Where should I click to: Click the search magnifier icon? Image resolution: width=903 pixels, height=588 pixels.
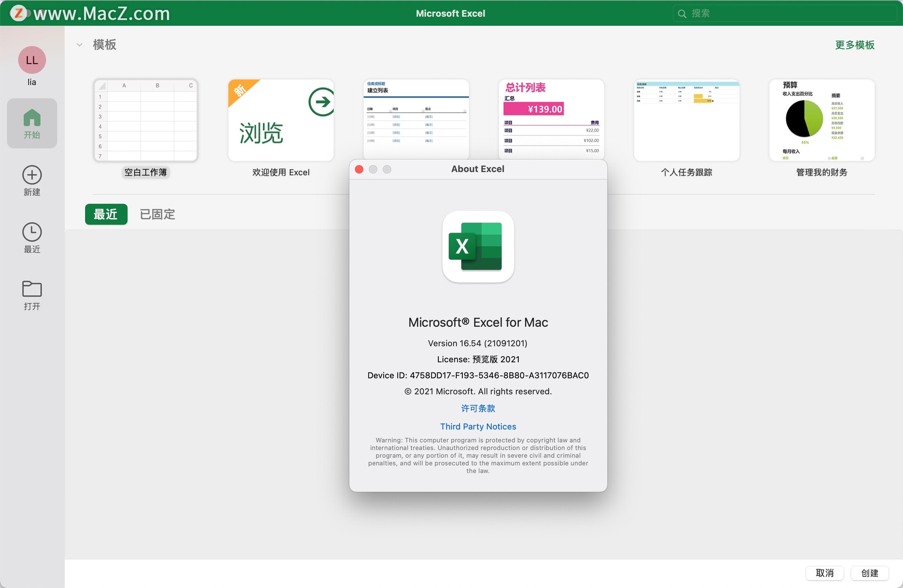(682, 14)
